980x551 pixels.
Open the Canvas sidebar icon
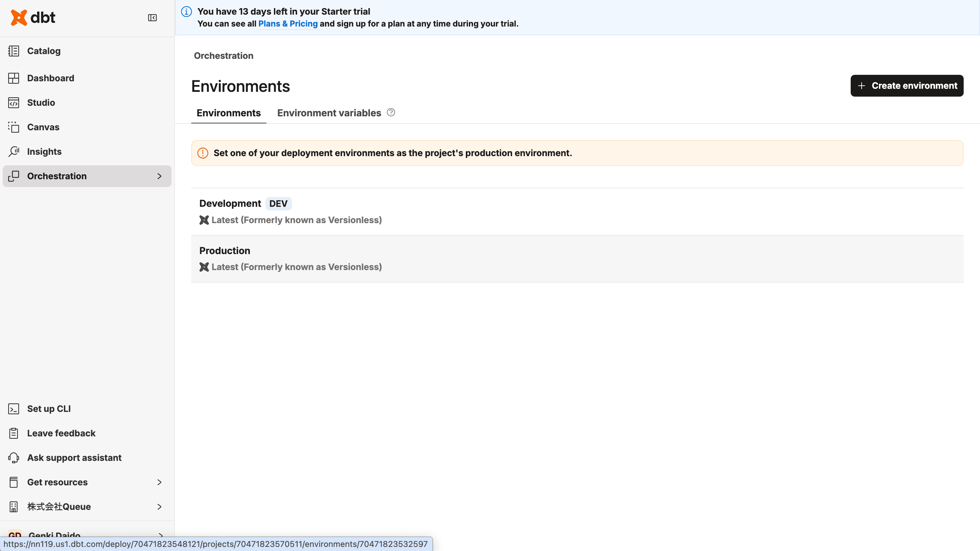[14, 127]
